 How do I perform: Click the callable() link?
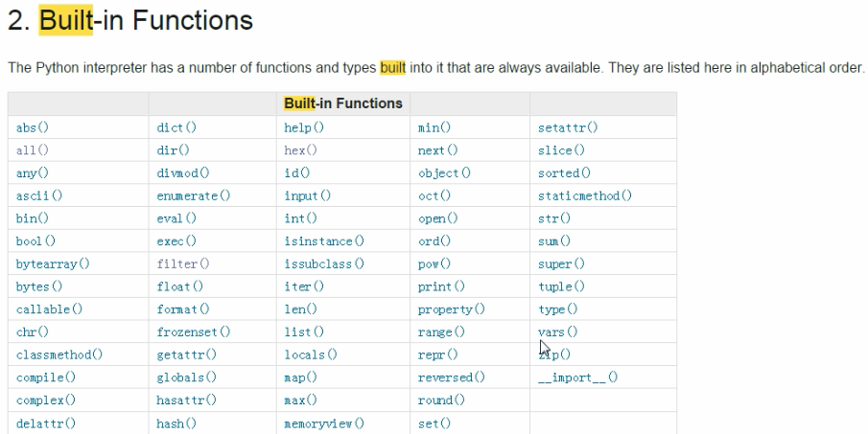(49, 309)
